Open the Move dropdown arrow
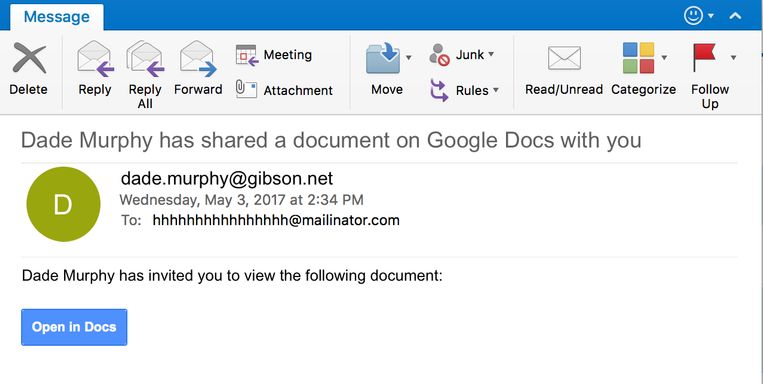 click(409, 58)
